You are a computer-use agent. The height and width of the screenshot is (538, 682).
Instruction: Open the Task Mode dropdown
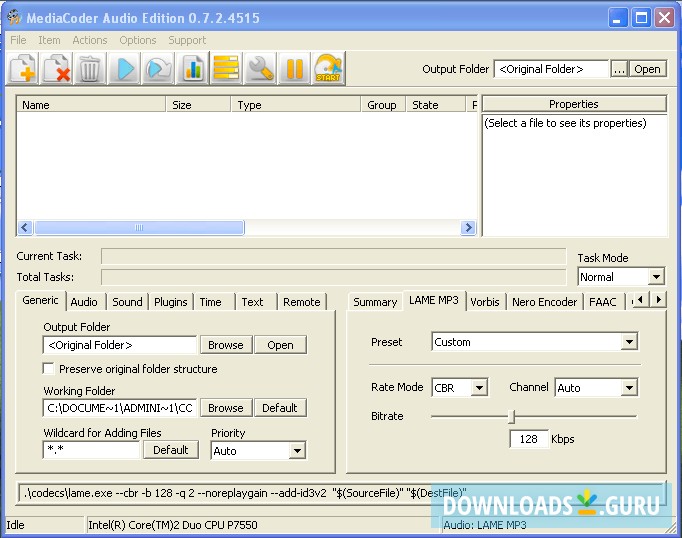click(x=656, y=277)
